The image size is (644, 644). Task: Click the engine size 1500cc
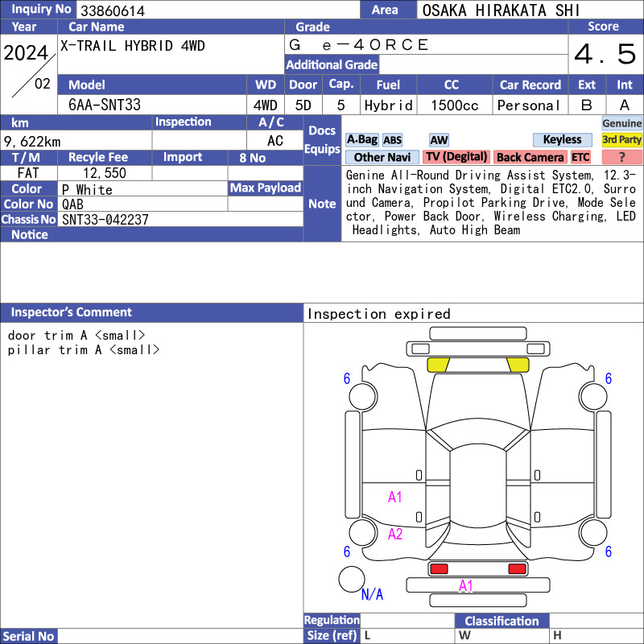coord(455,105)
